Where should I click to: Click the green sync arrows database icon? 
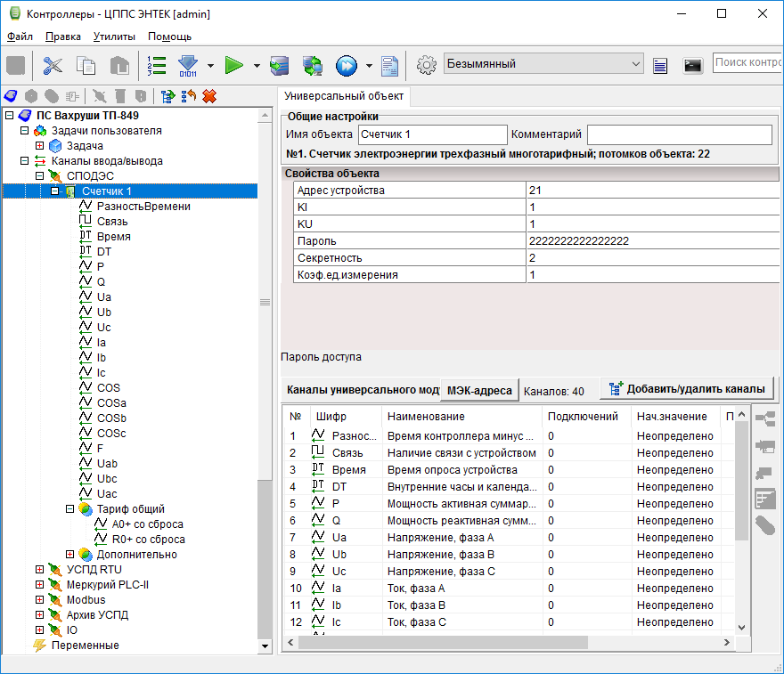click(x=313, y=65)
